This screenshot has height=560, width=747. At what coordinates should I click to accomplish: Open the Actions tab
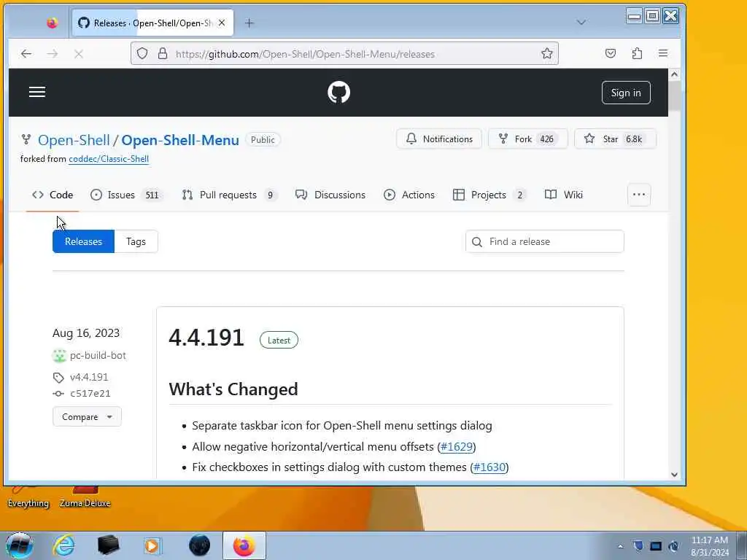409,195
